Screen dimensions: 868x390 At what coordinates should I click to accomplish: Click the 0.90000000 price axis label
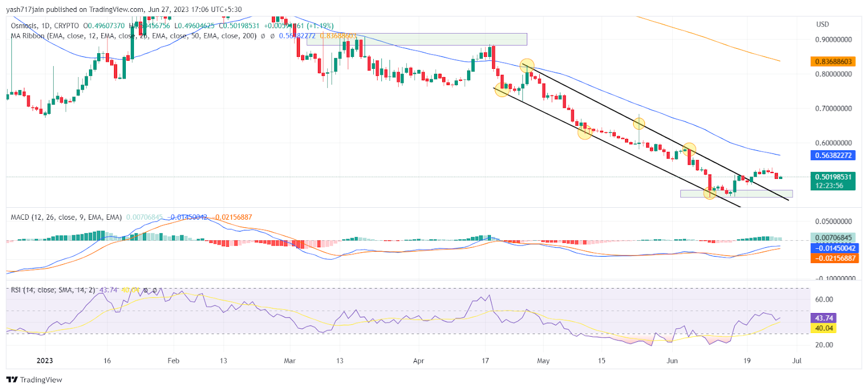833,40
